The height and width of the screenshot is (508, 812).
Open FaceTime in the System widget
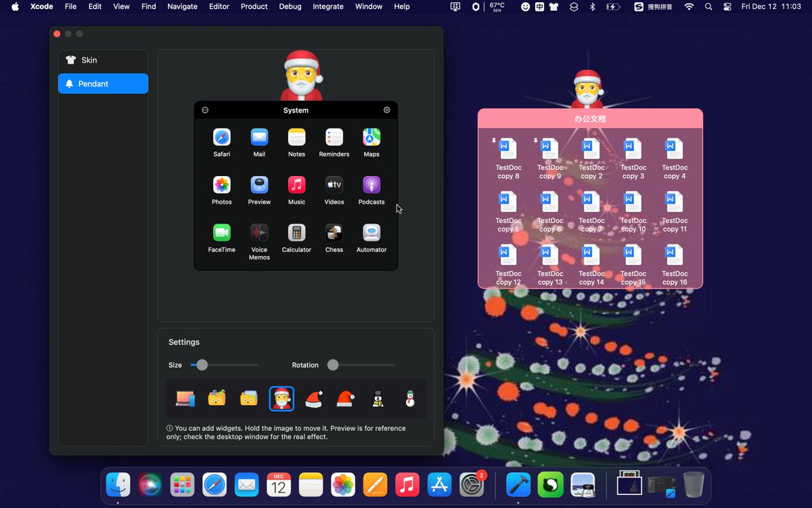222,233
